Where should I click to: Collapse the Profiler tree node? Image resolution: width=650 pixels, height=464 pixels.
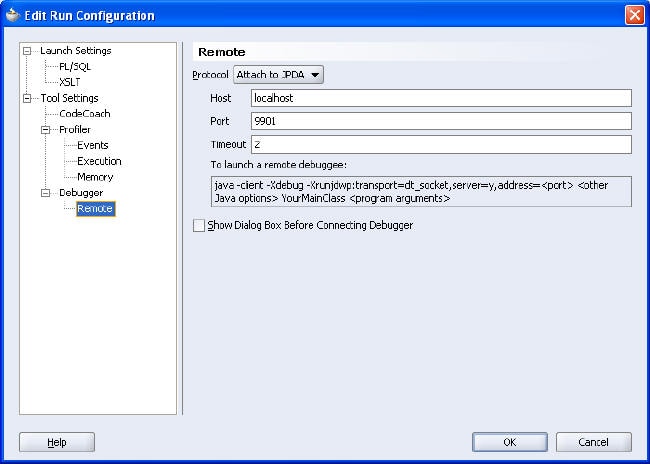[46, 130]
